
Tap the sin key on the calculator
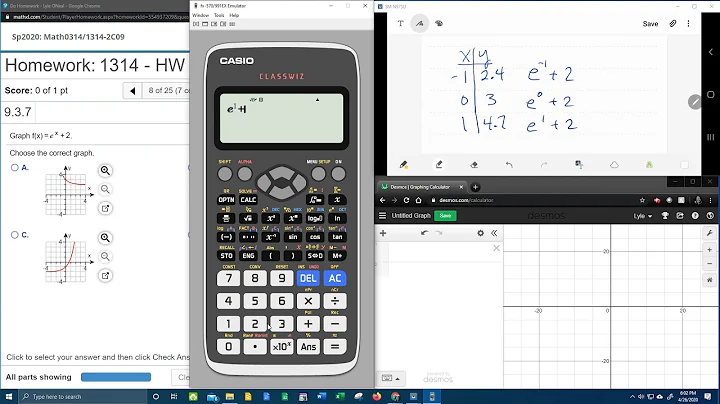click(x=293, y=237)
